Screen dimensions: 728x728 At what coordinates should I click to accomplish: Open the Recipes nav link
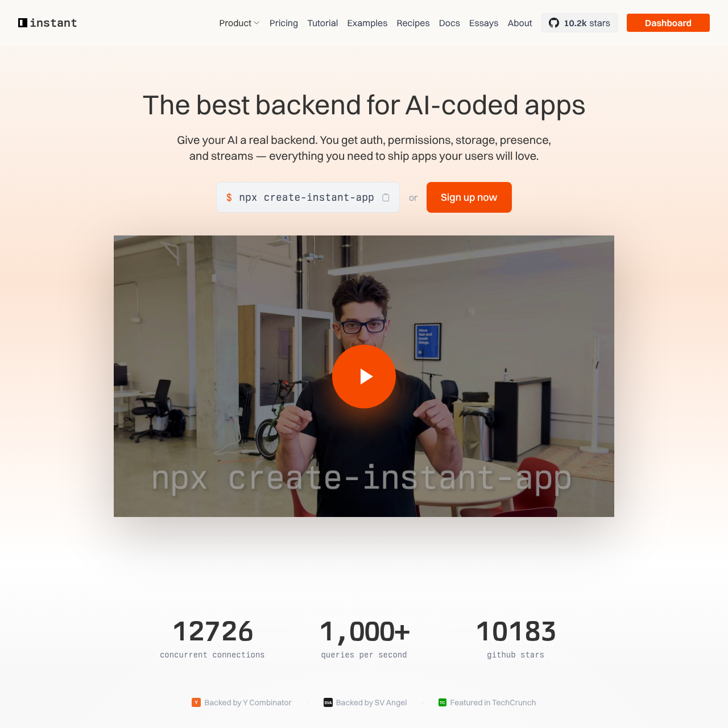tap(413, 23)
